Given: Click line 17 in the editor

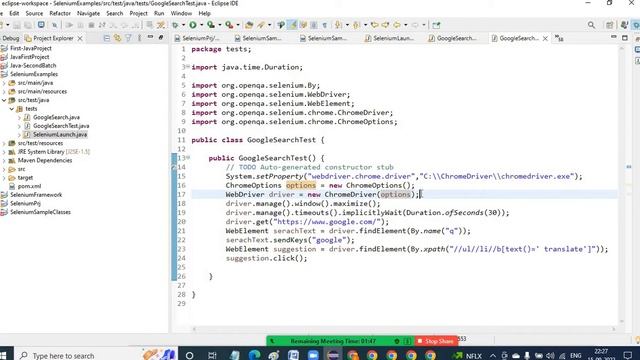Looking at the screenshot, I should point(404,194).
